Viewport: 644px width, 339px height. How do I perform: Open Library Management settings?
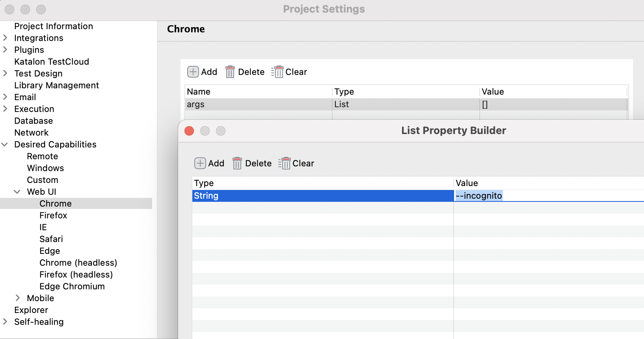[56, 86]
